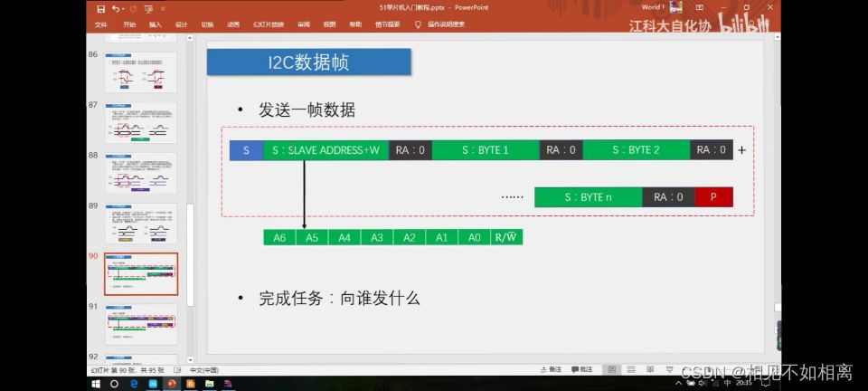The width and height of the screenshot is (868, 391).
Task: Select the A0 address bit cell
Action: click(x=474, y=238)
